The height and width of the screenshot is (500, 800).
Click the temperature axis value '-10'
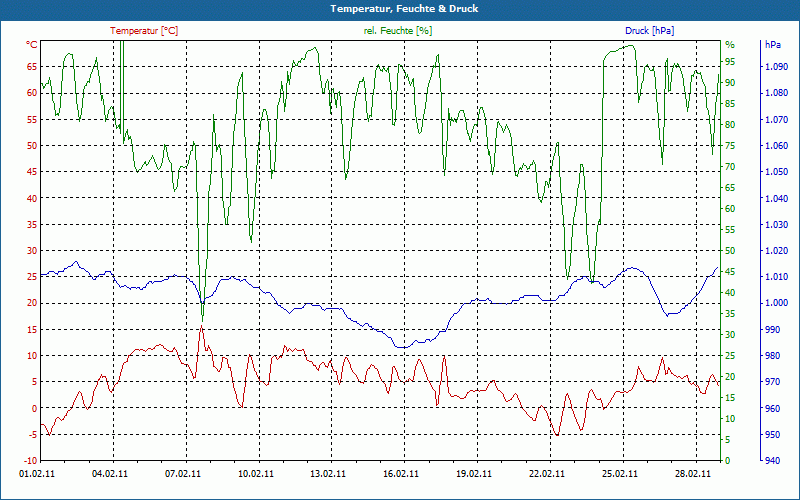30,461
